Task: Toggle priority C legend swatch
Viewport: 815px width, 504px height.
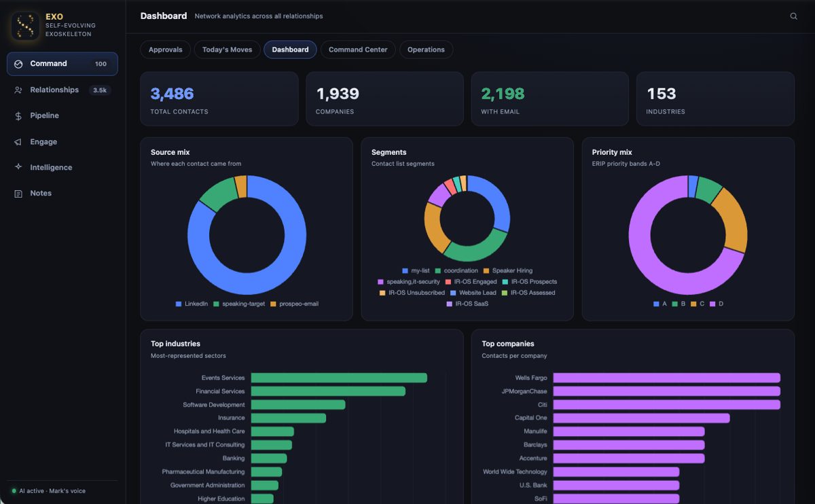Action: (693, 304)
